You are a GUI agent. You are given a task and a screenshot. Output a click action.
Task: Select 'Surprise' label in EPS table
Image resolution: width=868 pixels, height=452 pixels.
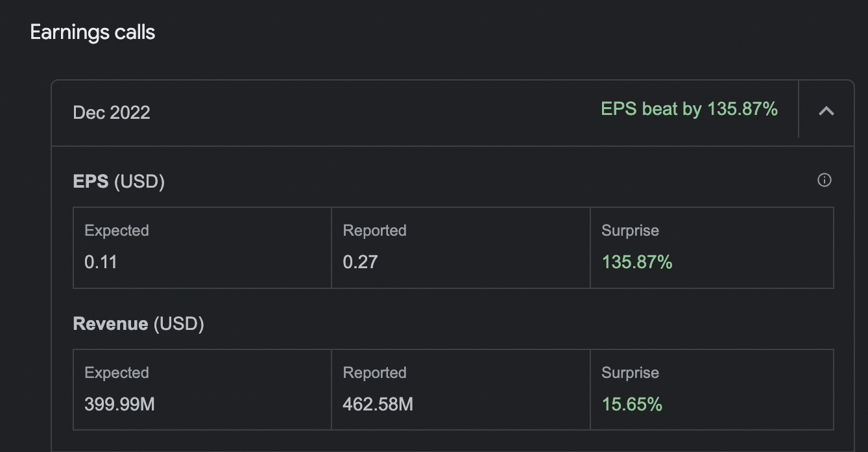click(630, 231)
